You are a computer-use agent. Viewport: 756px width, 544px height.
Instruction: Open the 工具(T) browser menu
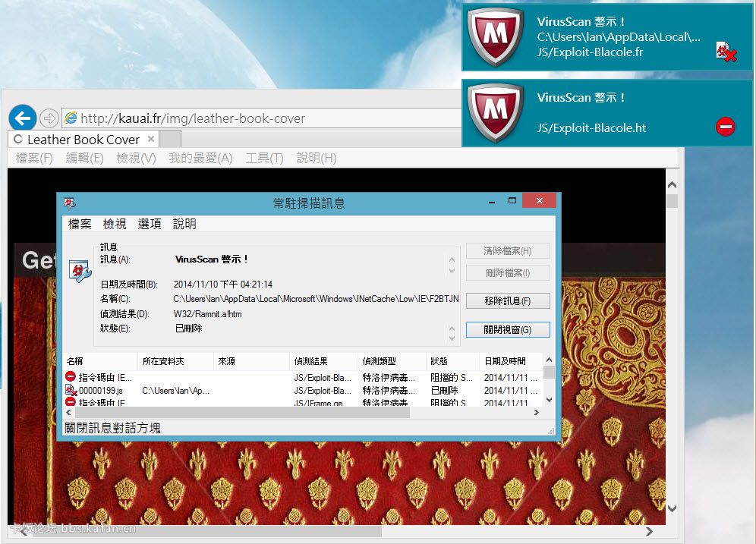coord(264,158)
